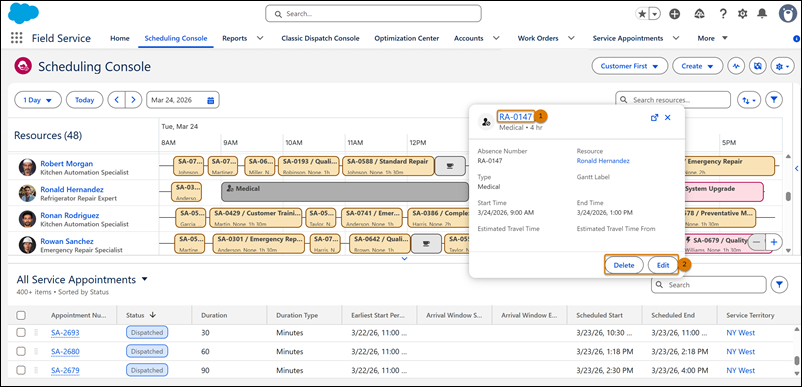Open the resource sort order dropdown
This screenshot has width=802, height=387.
749,100
